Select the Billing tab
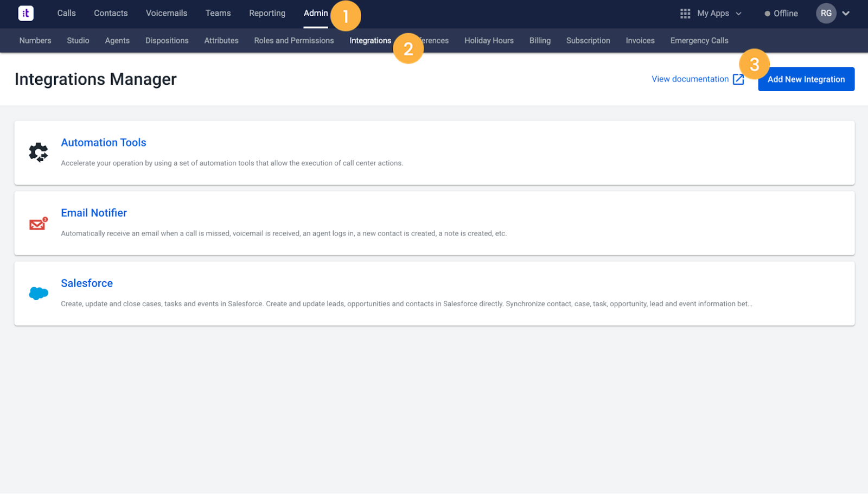Viewport: 868px width, 494px height. (539, 40)
